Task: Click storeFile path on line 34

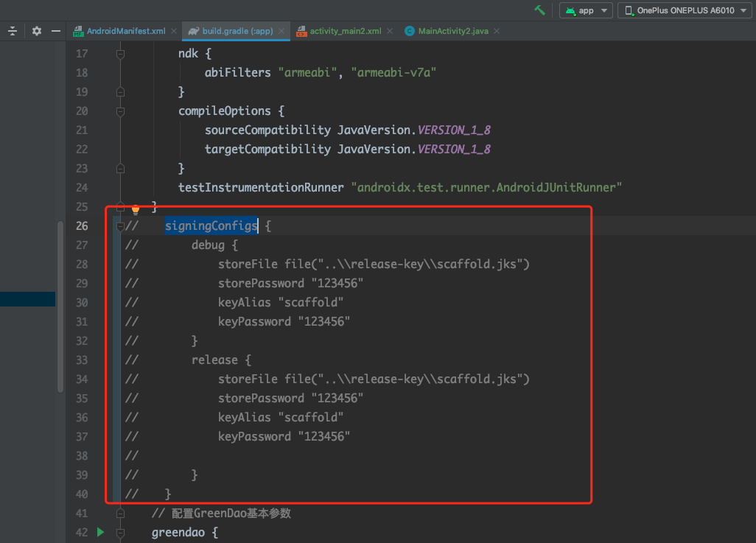Action: [x=374, y=379]
